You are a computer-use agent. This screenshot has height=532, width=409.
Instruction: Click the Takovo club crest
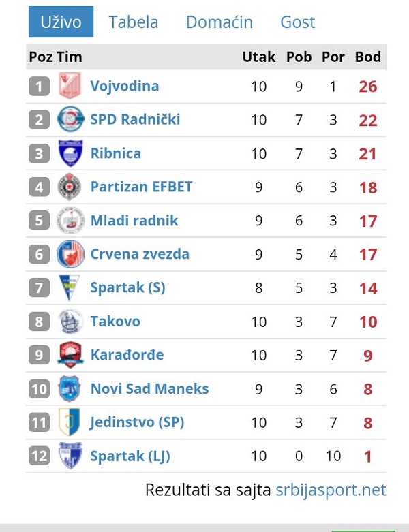click(70, 322)
